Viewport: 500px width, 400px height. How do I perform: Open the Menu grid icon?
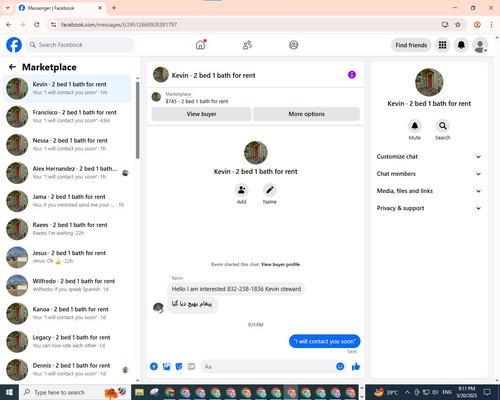(442, 45)
